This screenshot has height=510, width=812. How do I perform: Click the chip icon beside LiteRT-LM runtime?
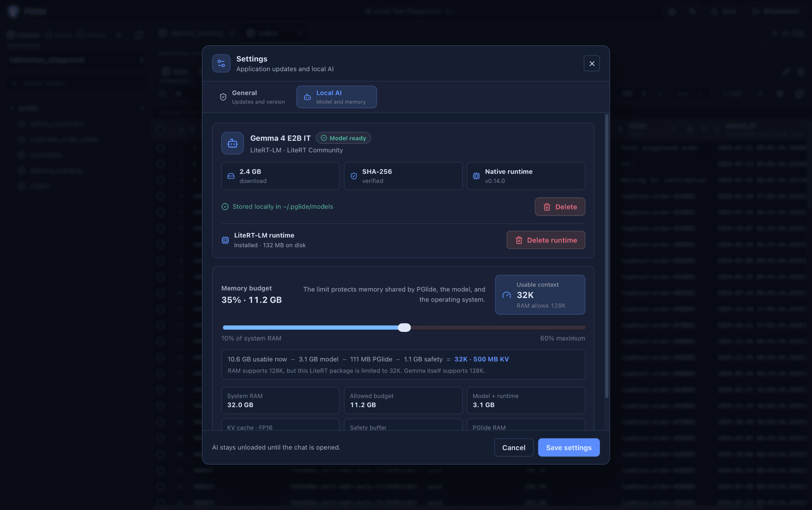click(225, 240)
